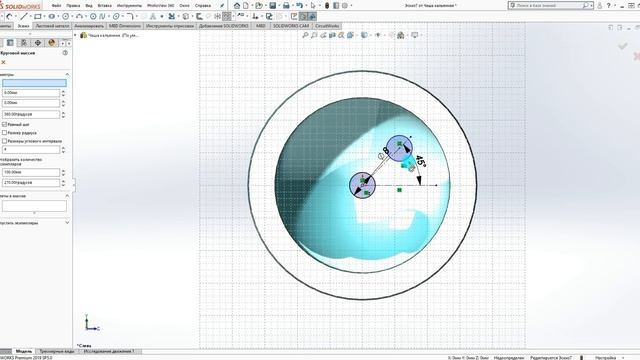Click the Entities to Pattern list box

[34, 206]
